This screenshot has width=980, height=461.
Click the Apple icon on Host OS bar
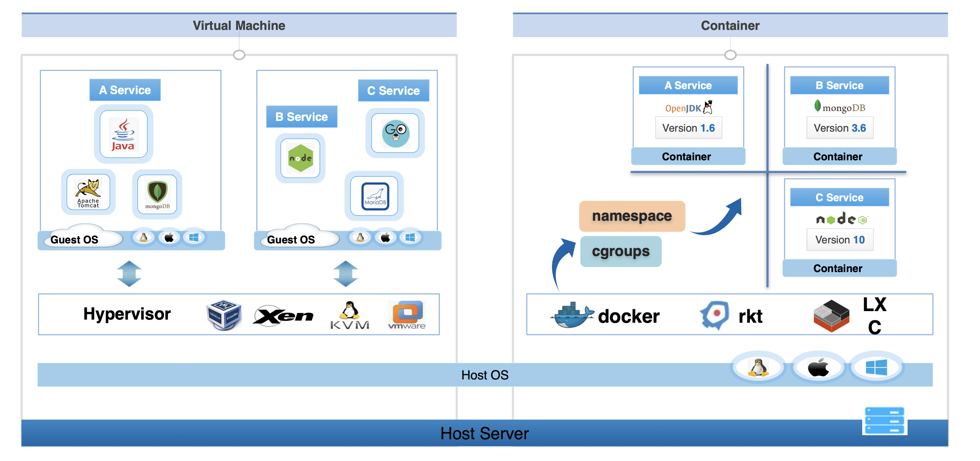[x=818, y=367]
